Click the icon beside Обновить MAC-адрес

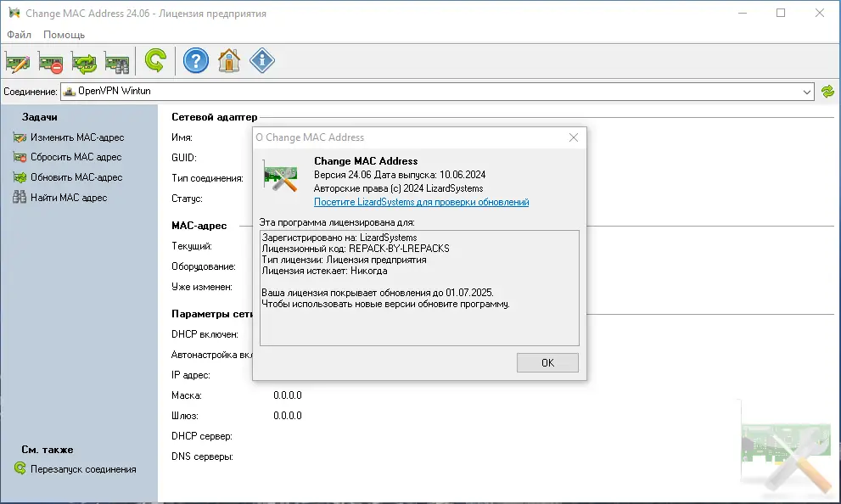point(20,177)
